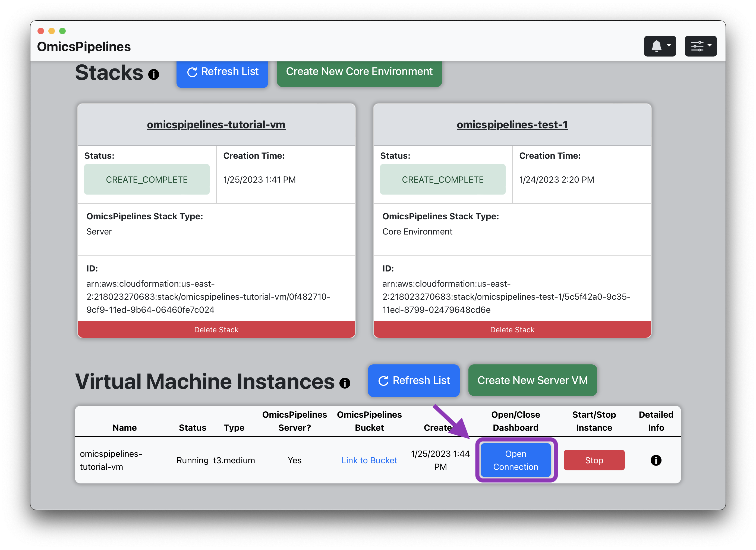This screenshot has width=756, height=550.
Task: Click CREATE_COMPLETE status of test-1 stack
Action: (443, 179)
